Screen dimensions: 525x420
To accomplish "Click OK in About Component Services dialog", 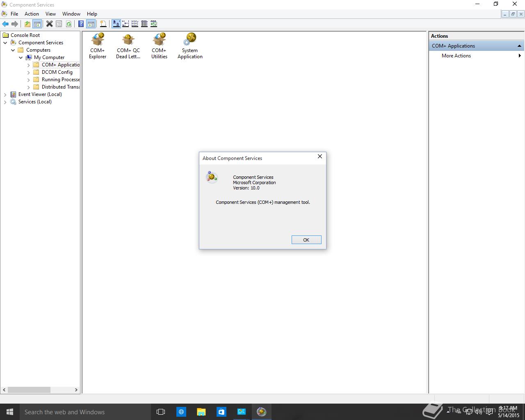I will click(x=306, y=240).
